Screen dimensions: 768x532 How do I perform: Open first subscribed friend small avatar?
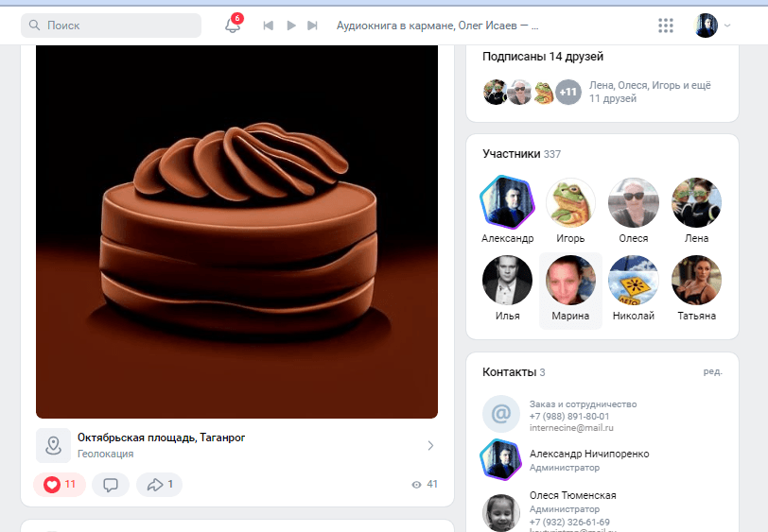pyautogui.click(x=496, y=92)
